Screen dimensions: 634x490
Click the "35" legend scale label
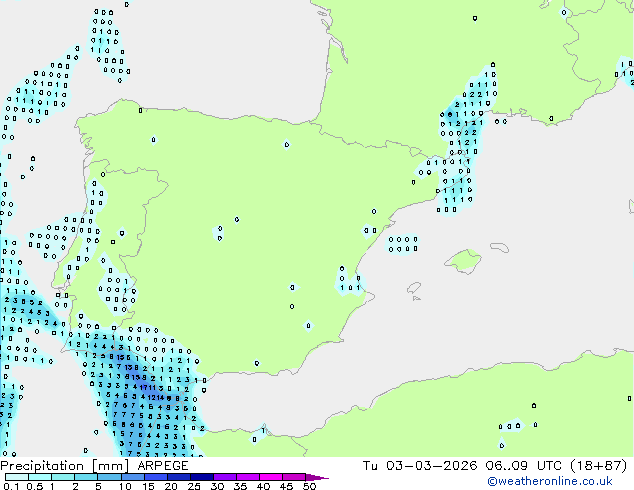[240, 486]
